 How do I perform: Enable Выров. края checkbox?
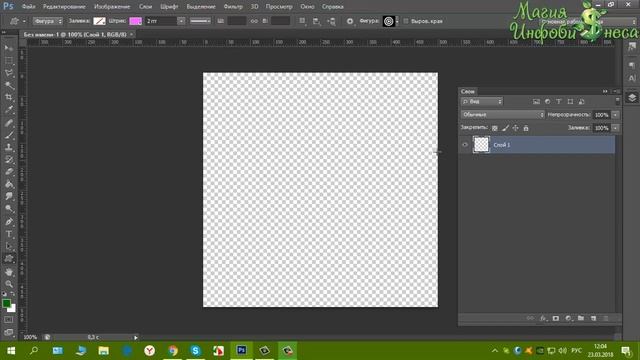coord(406,21)
